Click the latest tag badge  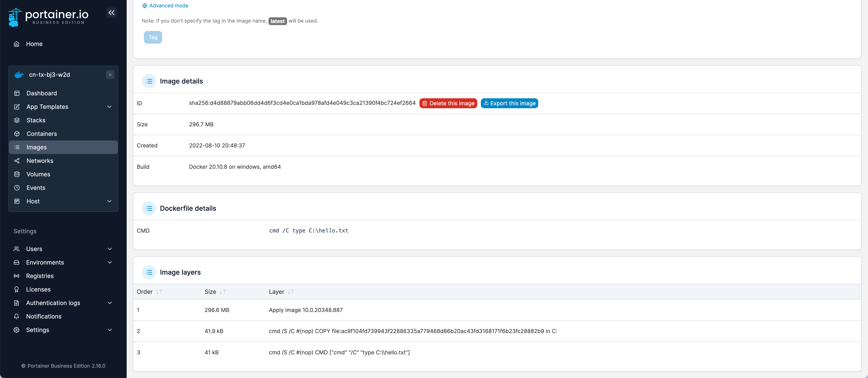(x=278, y=21)
